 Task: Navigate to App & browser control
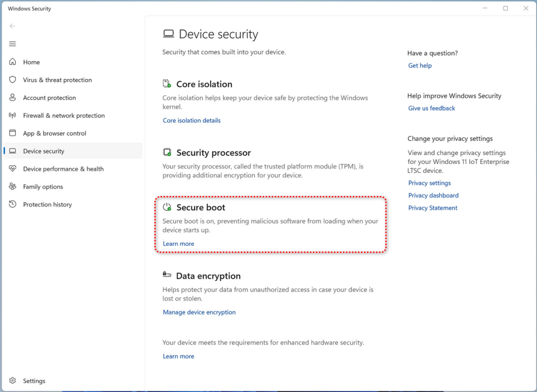(x=73, y=133)
